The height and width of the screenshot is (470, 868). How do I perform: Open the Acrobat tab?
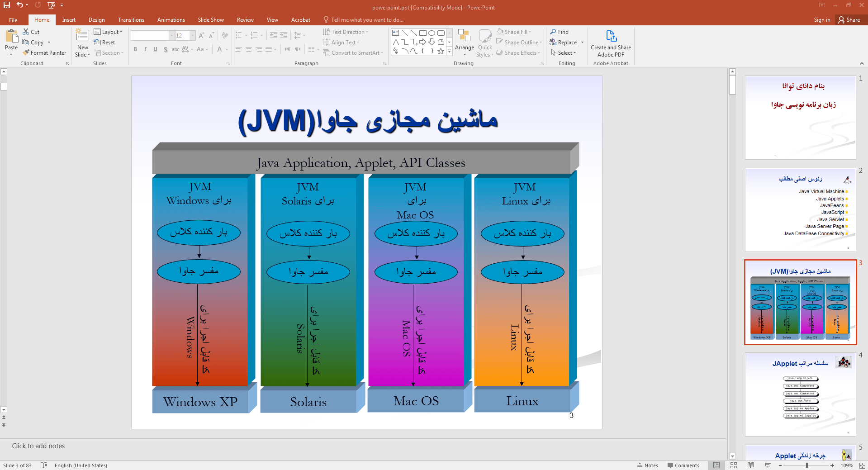pos(301,20)
